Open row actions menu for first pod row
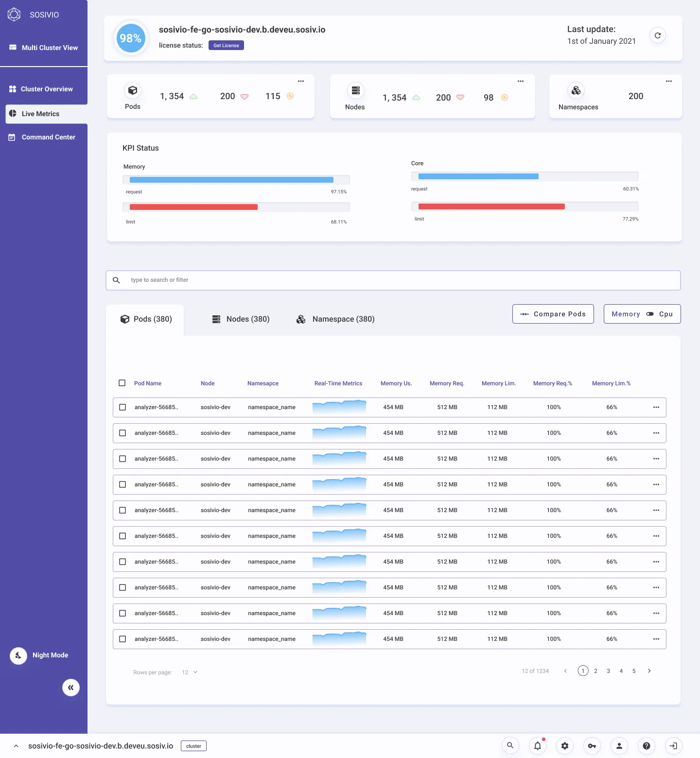Screen dimensions: 700x758 (x=656, y=407)
